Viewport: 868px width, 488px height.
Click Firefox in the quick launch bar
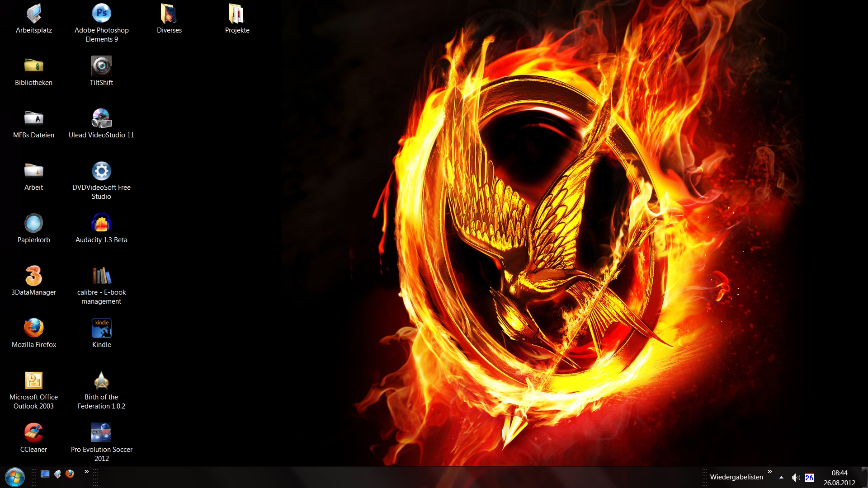tap(70, 474)
